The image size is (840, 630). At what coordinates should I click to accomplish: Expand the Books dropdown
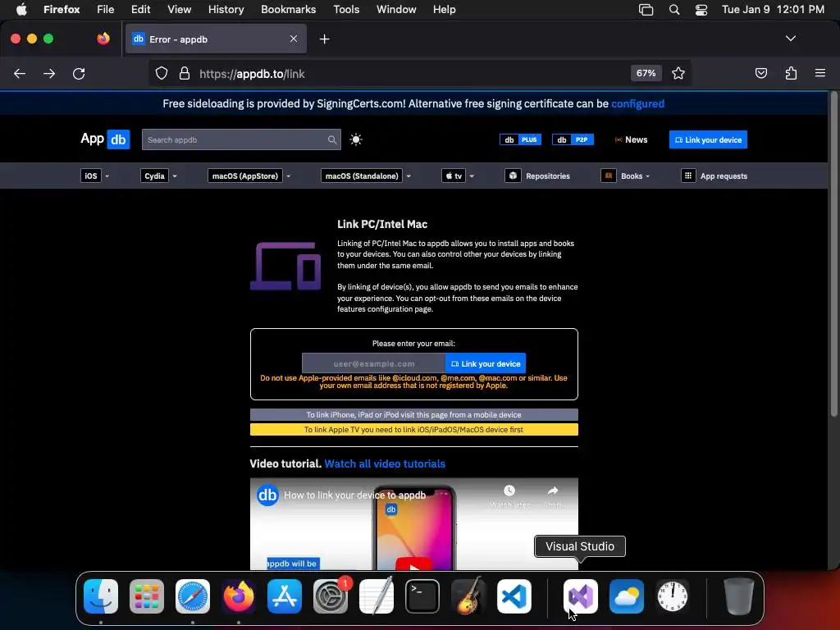pyautogui.click(x=625, y=176)
